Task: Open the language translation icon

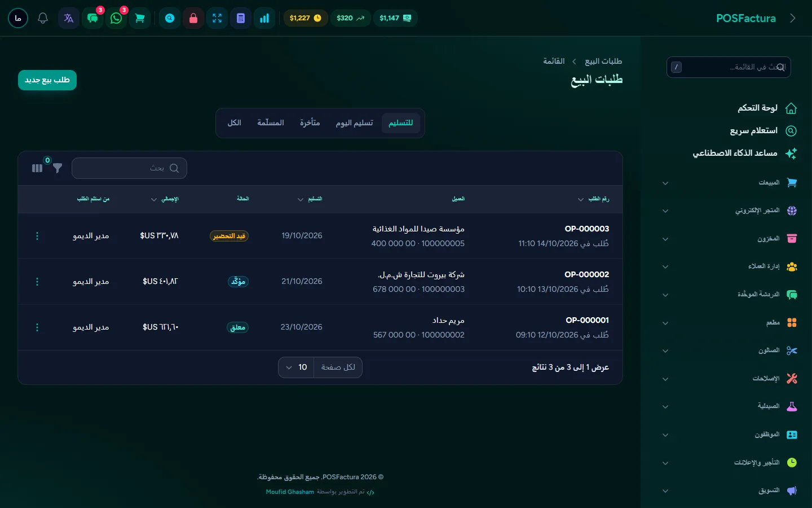Action: click(x=69, y=18)
